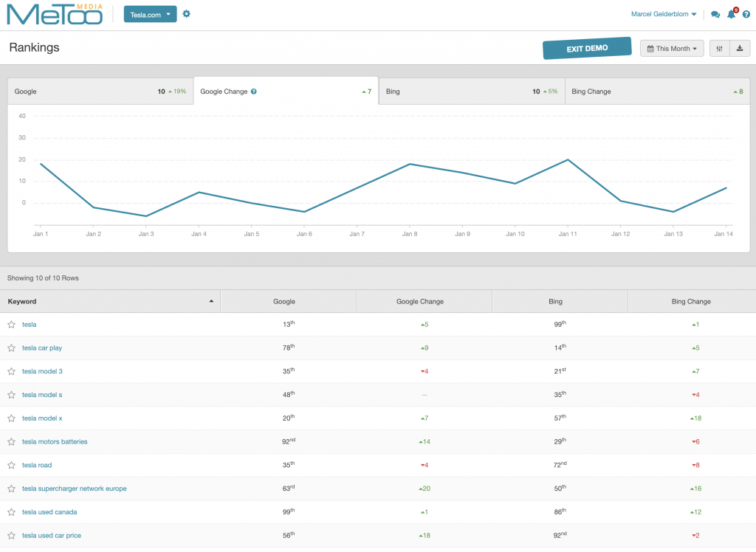Switch to the Google chart tab
756x552 pixels.
pyautogui.click(x=100, y=91)
